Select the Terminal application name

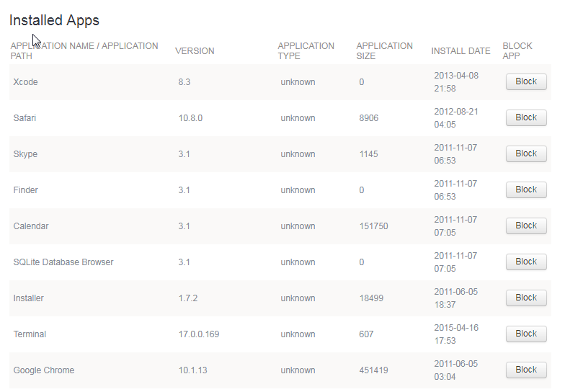(30, 334)
